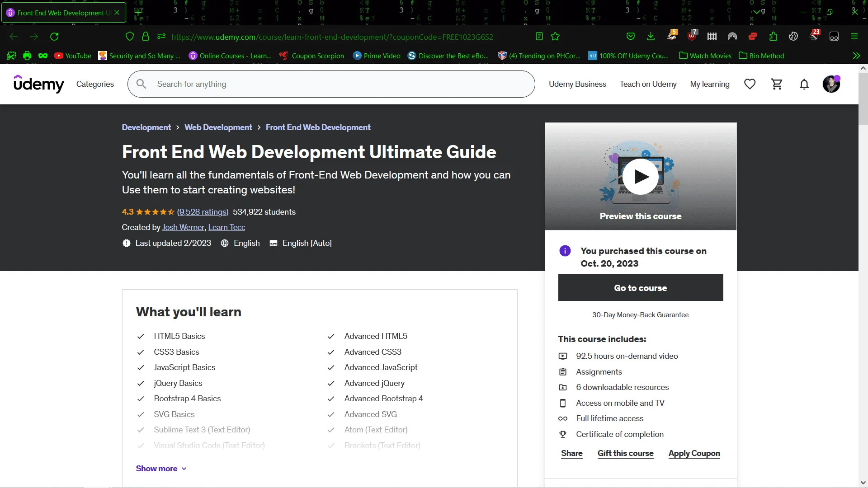Screen dimensions: 868x488
Task: Reload the page with the refresh icon
Action: tap(54, 37)
